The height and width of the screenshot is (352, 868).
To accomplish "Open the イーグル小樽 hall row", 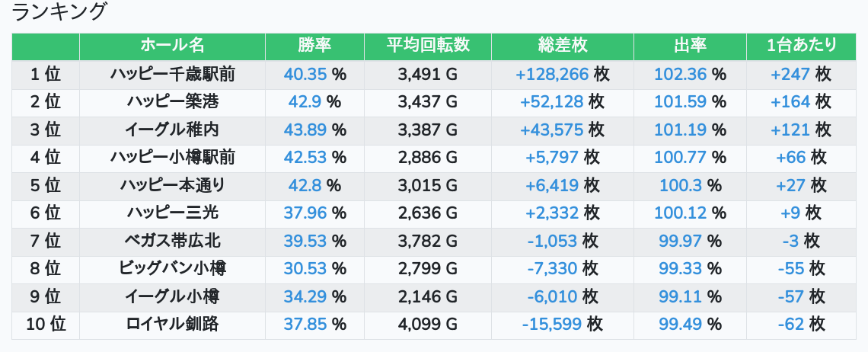I will [x=172, y=296].
